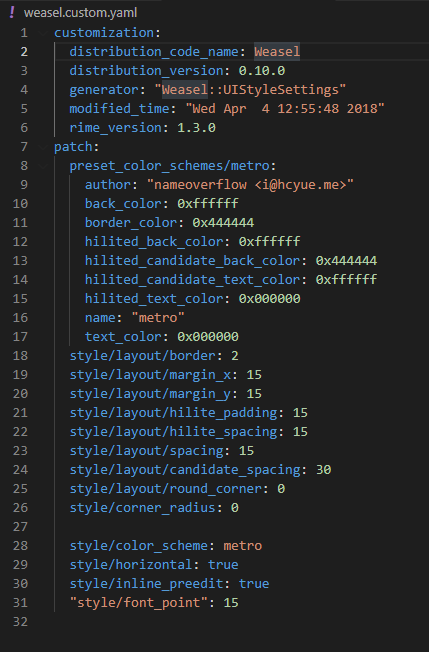Image resolution: width=429 pixels, height=652 pixels.
Task: Click the style/layout/border key
Action: coord(143,356)
